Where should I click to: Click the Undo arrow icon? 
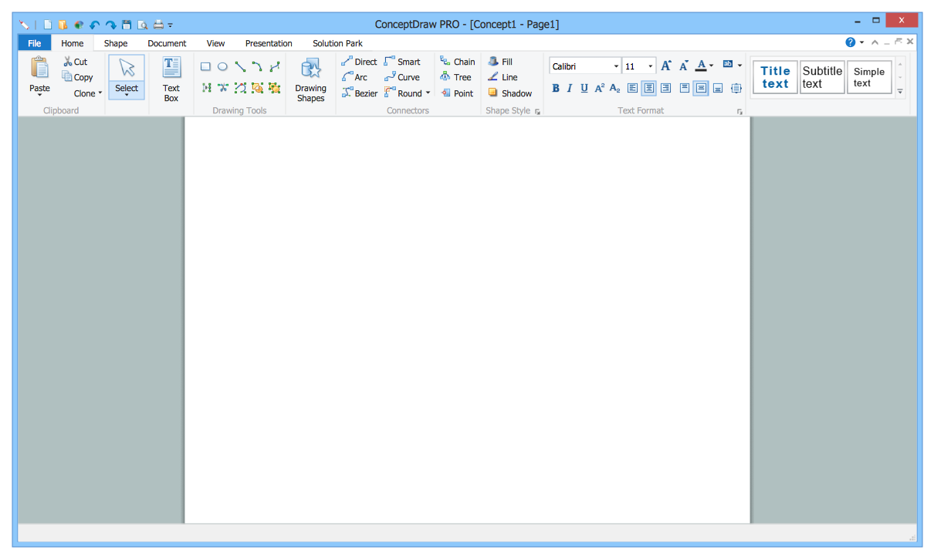coord(95,25)
